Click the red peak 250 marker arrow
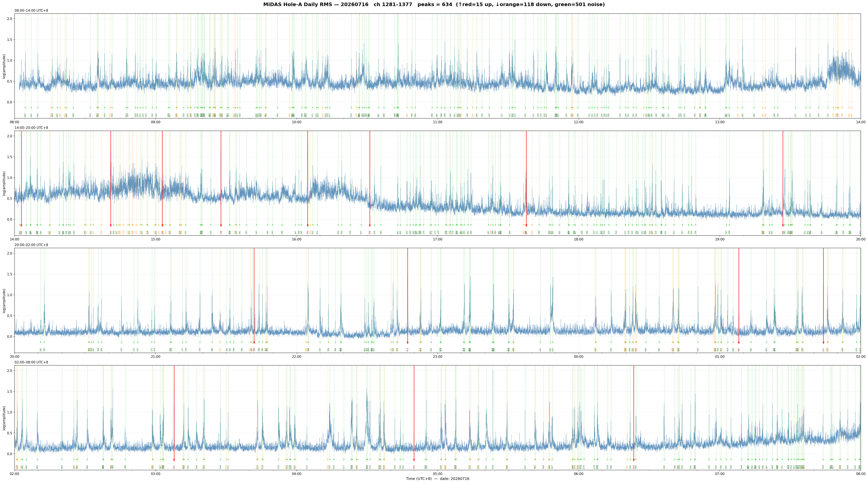This screenshot has height=483, width=868. pos(308,225)
